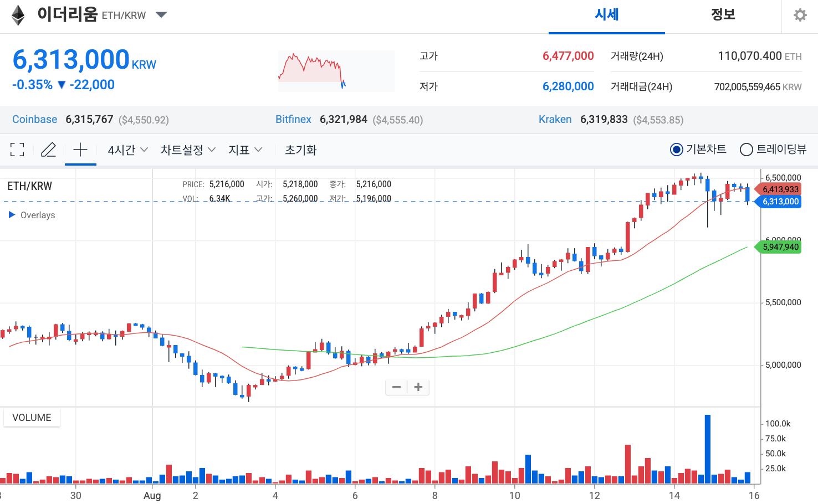Select the 시세 tab
This screenshot has height=504, width=818.
(x=606, y=15)
